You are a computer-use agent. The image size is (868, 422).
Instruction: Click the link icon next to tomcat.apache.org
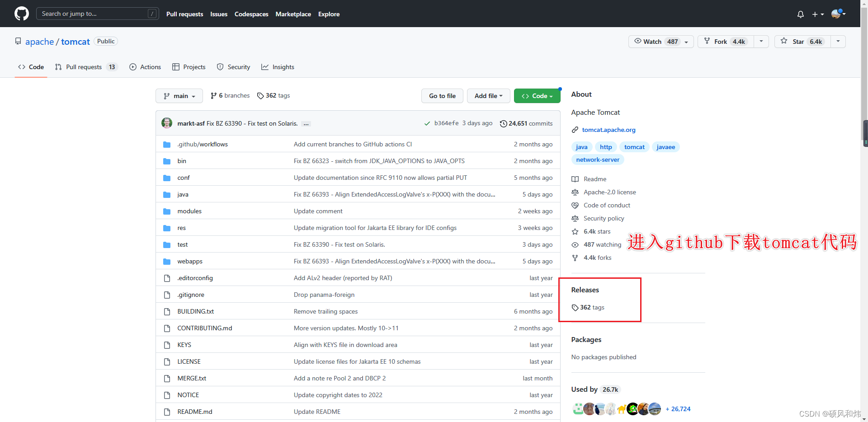click(x=575, y=130)
